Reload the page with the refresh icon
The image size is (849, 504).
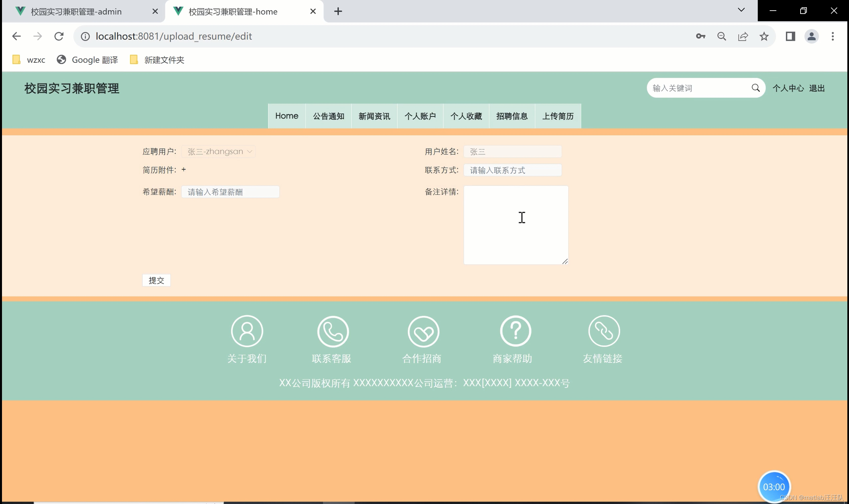pyautogui.click(x=59, y=36)
